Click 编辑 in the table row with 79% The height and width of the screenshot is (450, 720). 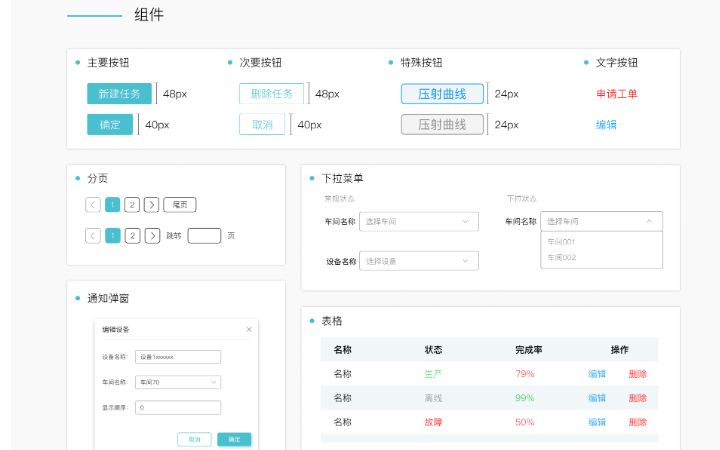(597, 374)
